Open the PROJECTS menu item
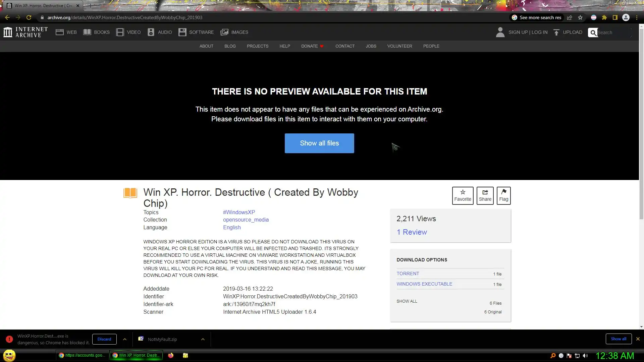Viewport: 644px width, 362px height. 257,46
